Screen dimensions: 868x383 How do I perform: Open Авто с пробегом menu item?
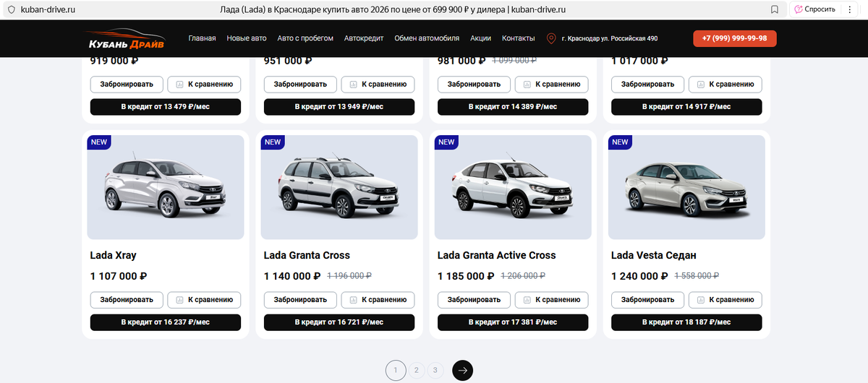pyautogui.click(x=305, y=38)
